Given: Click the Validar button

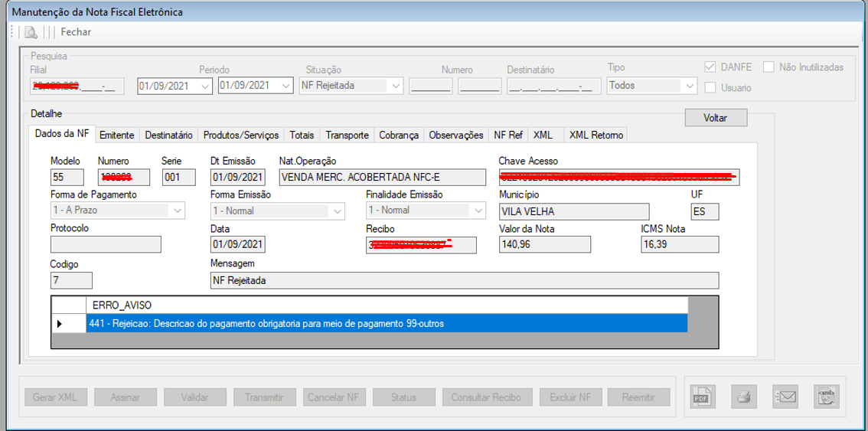Looking at the screenshot, I should 195,397.
